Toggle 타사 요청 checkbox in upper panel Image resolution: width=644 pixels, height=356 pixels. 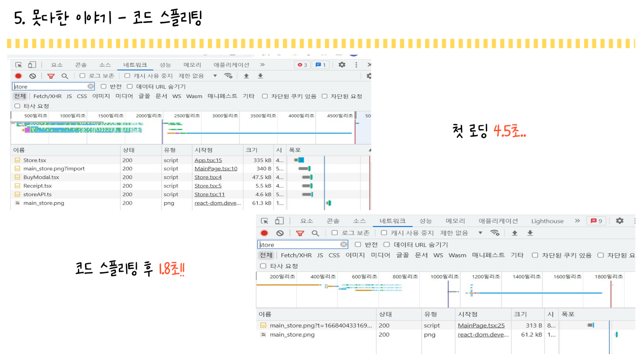pos(17,106)
